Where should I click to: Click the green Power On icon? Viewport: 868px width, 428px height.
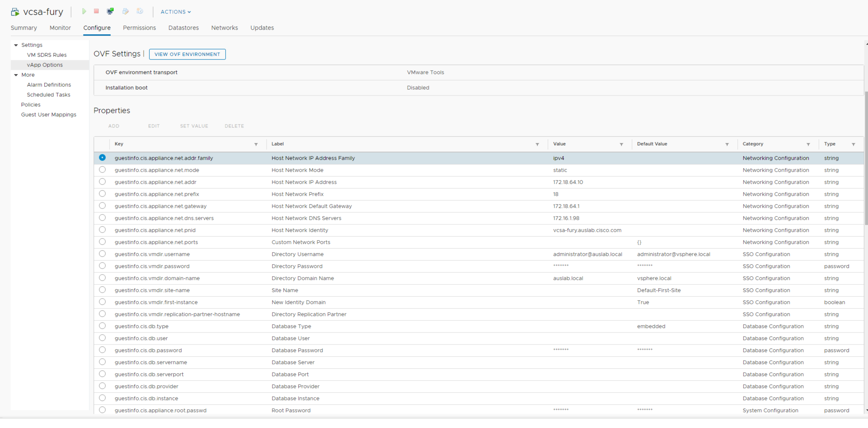pyautogui.click(x=84, y=11)
